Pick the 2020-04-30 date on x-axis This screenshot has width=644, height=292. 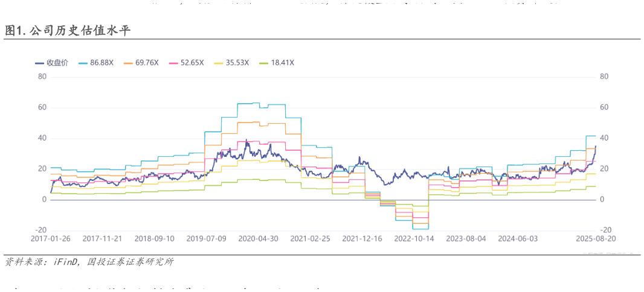(x=258, y=238)
